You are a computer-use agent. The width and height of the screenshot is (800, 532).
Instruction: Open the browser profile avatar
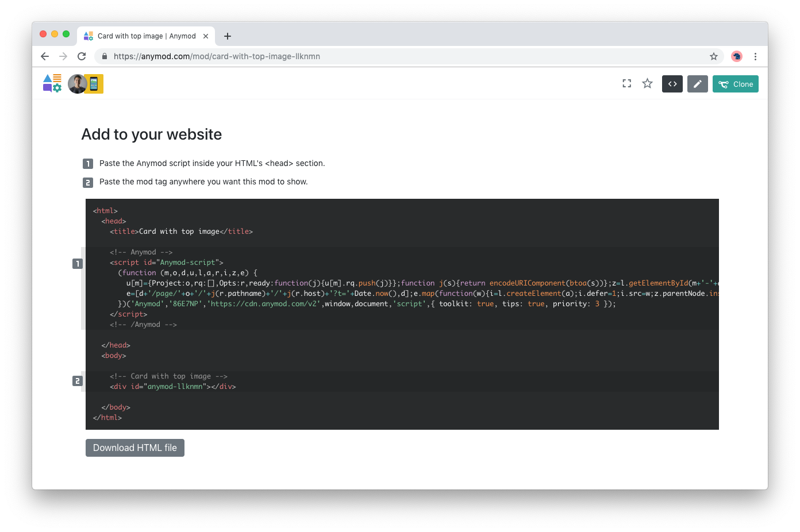point(737,56)
